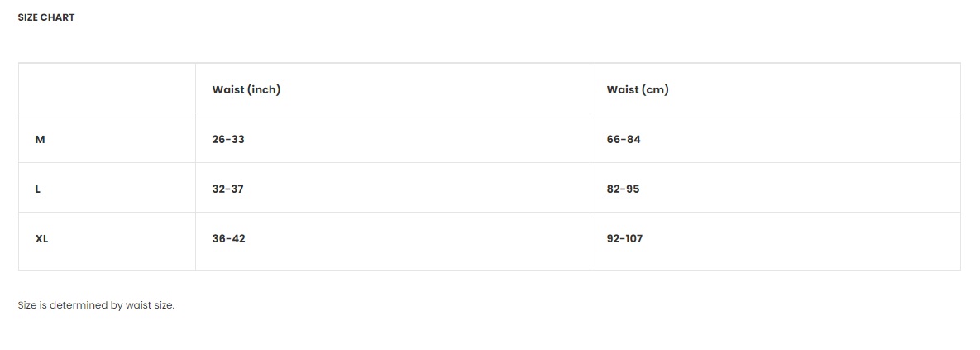Select the 36-42 inch waist value
This screenshot has width=980, height=350.
[x=229, y=238]
